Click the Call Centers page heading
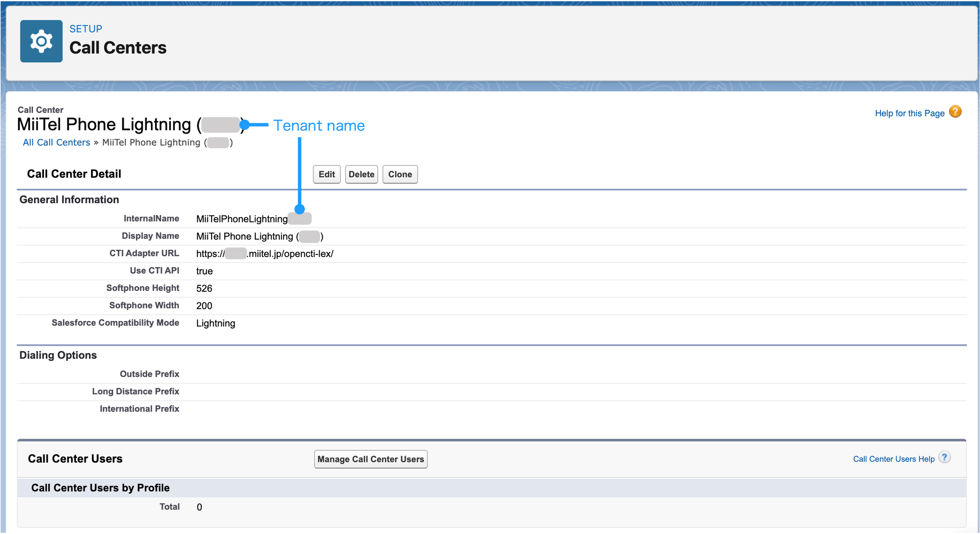This screenshot has width=980, height=534. click(118, 48)
